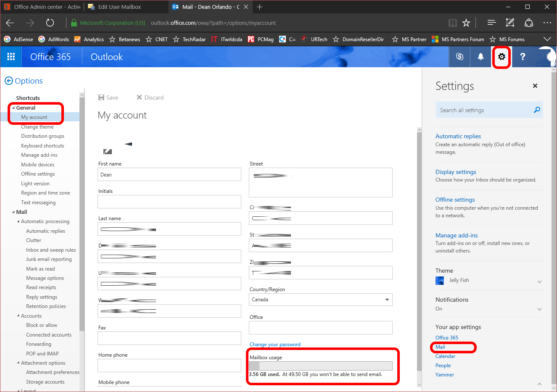
Task: Select Forwarding in the options list
Action: pos(39,344)
